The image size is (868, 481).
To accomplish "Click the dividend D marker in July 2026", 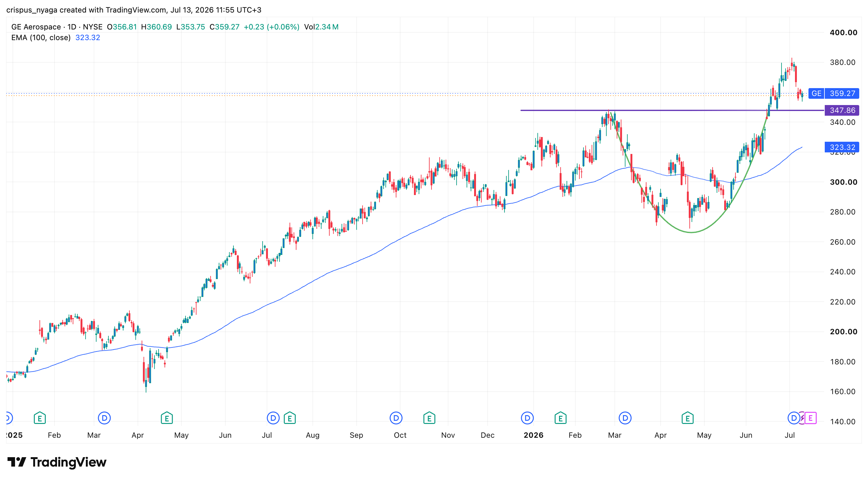I will [793, 418].
